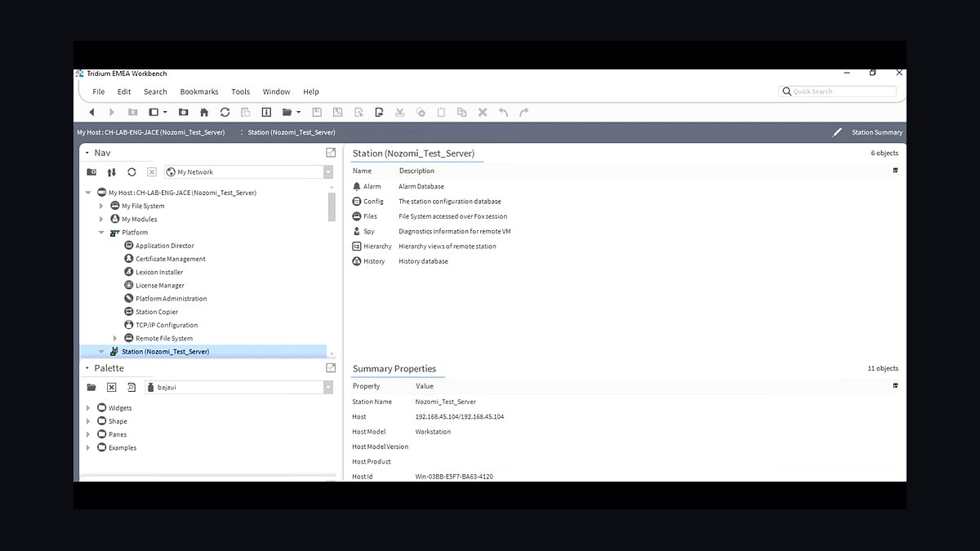Open the File menu

tap(99, 91)
